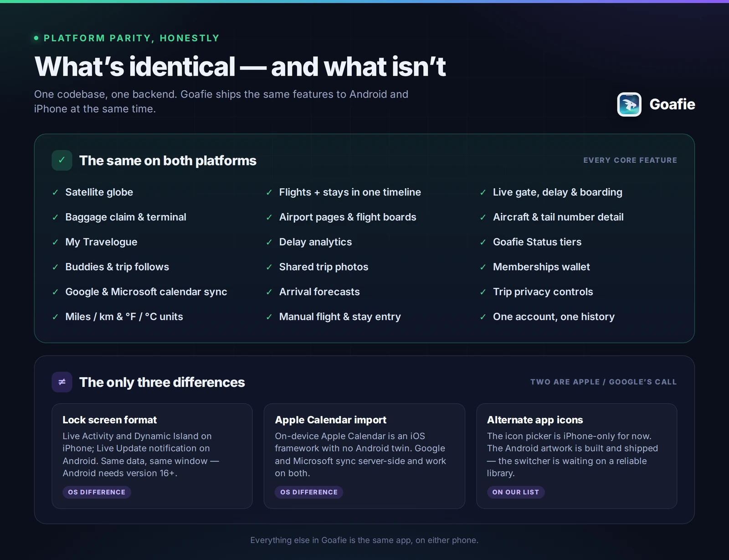This screenshot has width=729, height=560.
Task: Click the checkmark beside Miles / km units
Action: pos(55,317)
